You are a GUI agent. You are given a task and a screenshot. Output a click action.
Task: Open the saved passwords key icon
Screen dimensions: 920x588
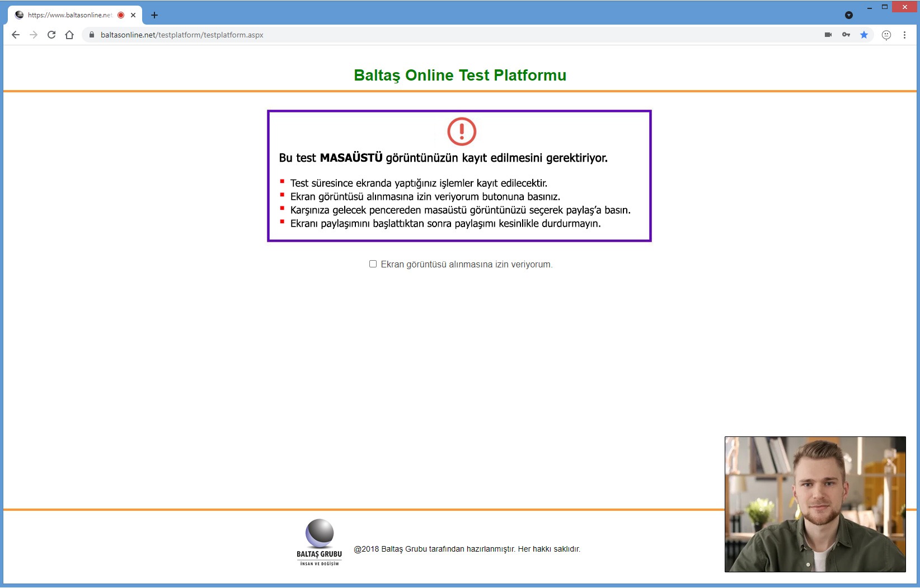click(846, 35)
